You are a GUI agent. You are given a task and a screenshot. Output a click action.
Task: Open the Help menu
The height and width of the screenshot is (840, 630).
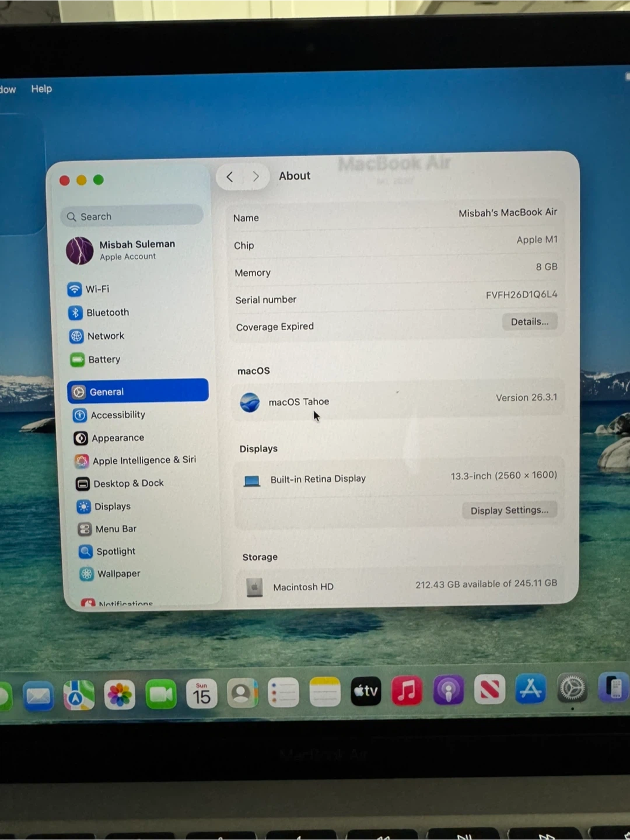(x=41, y=89)
